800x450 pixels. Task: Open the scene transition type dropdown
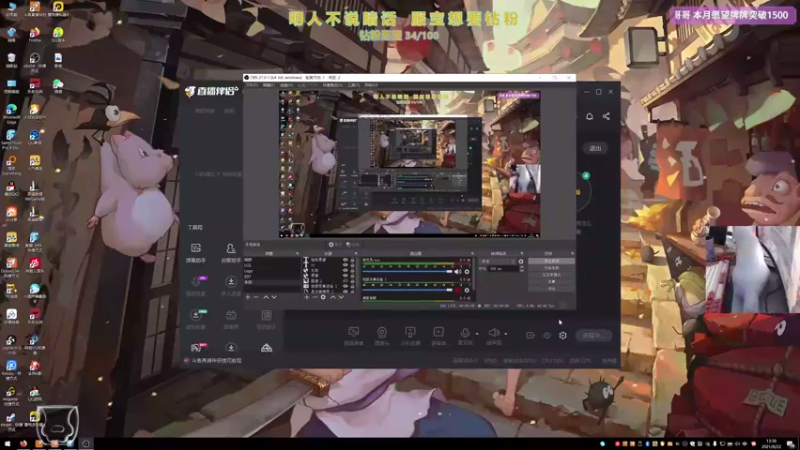(498, 261)
